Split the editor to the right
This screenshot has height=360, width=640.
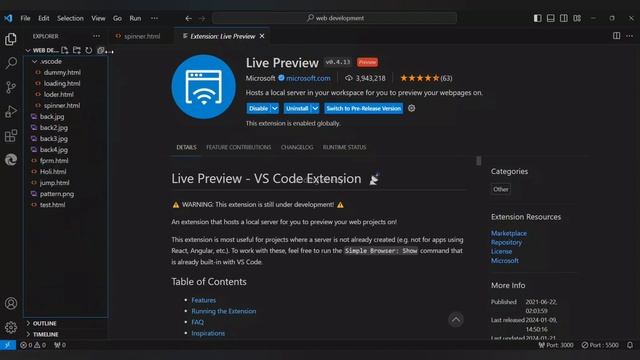[616, 36]
